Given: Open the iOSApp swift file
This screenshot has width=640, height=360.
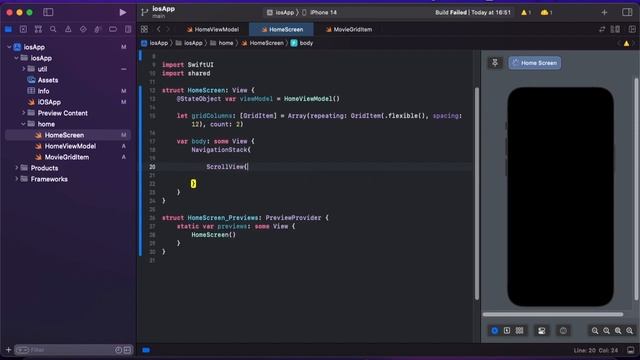Looking at the screenshot, I should click(44, 102).
